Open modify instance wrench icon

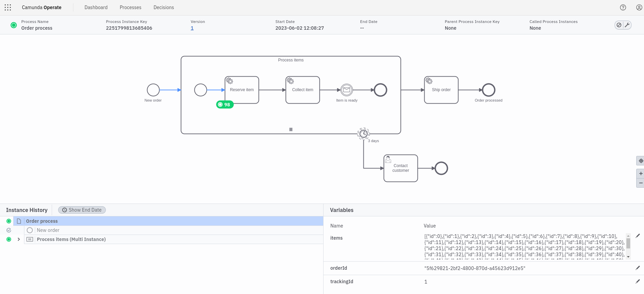click(x=627, y=25)
